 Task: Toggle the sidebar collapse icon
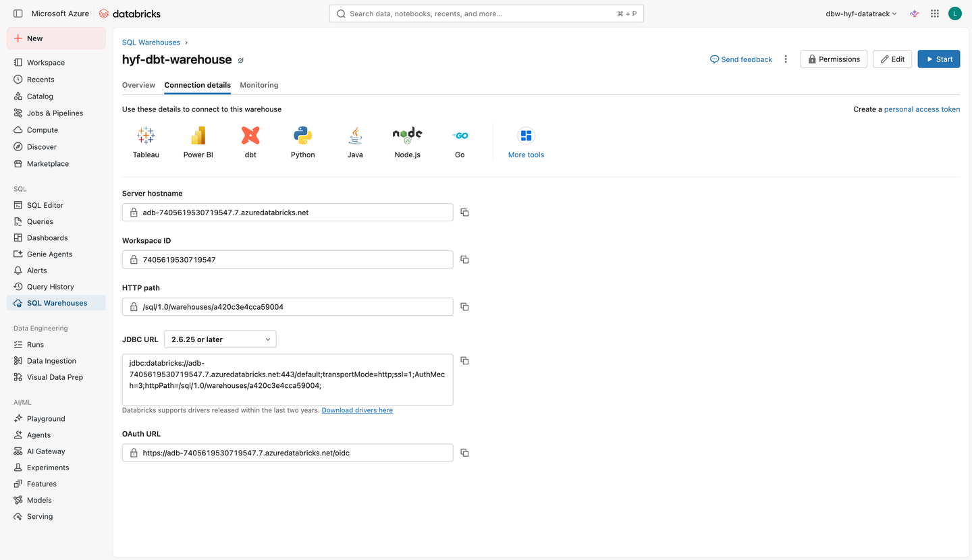[18, 13]
